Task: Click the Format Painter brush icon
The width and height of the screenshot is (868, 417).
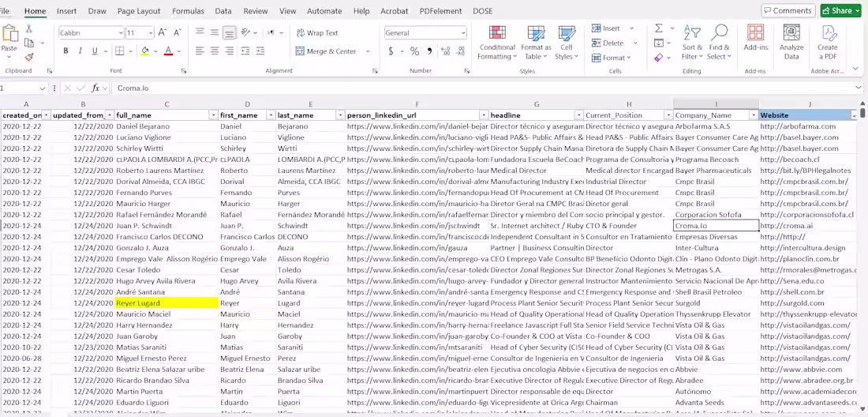Action: point(29,57)
